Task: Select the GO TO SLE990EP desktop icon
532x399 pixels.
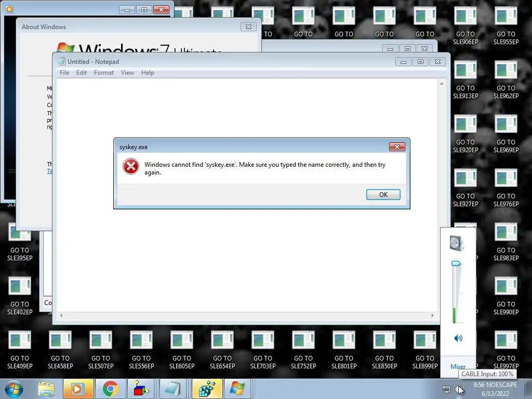Action: tap(506, 296)
